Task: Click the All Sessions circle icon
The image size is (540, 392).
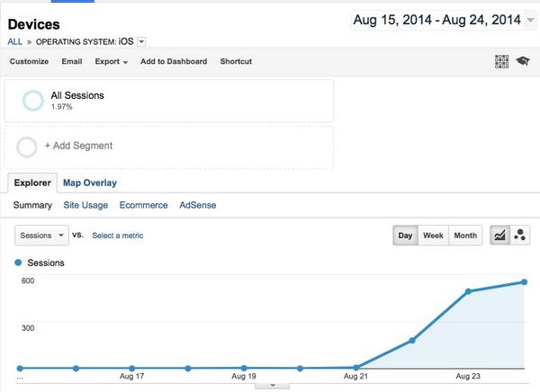Action: pos(33,101)
